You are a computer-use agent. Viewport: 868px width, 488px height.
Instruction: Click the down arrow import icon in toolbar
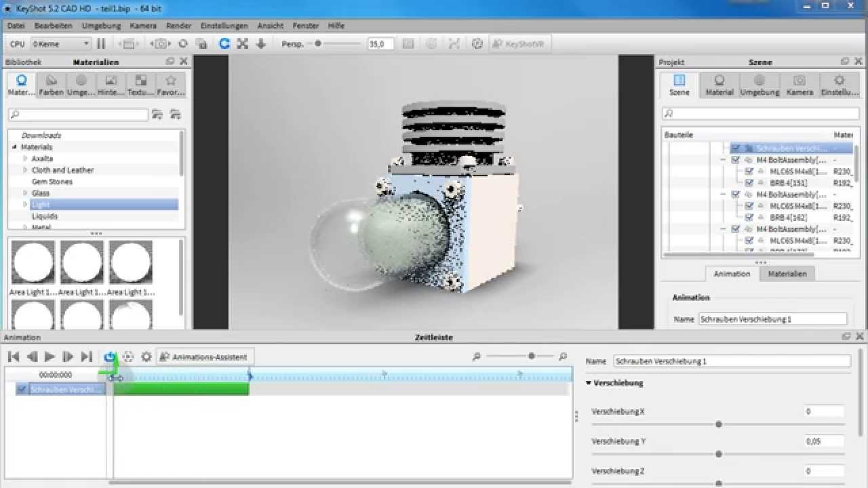point(261,44)
